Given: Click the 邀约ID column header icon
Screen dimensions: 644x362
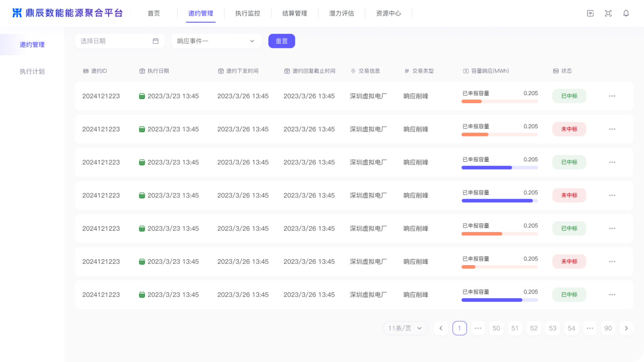Looking at the screenshot, I should tap(86, 71).
